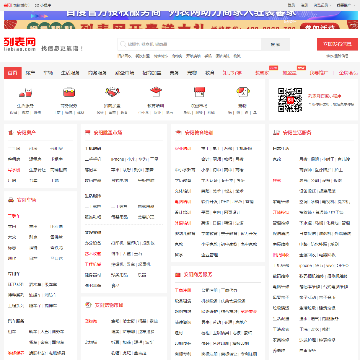The image size is (360, 360).
Task: Click the gray search button beside search box
Action: coord(275,44)
